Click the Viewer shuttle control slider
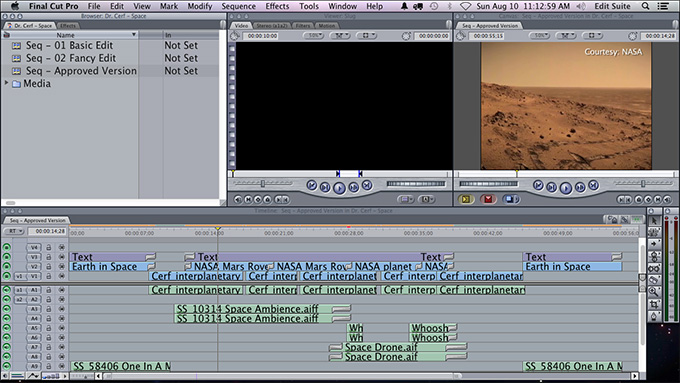The image size is (680, 383). tap(262, 184)
